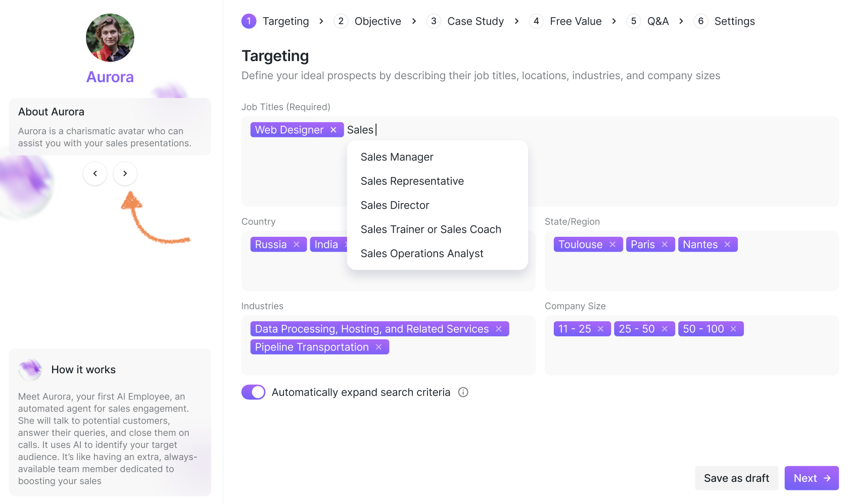Remove the Web Designer job title tag
Viewport: 853px width, 504px height.
(334, 130)
